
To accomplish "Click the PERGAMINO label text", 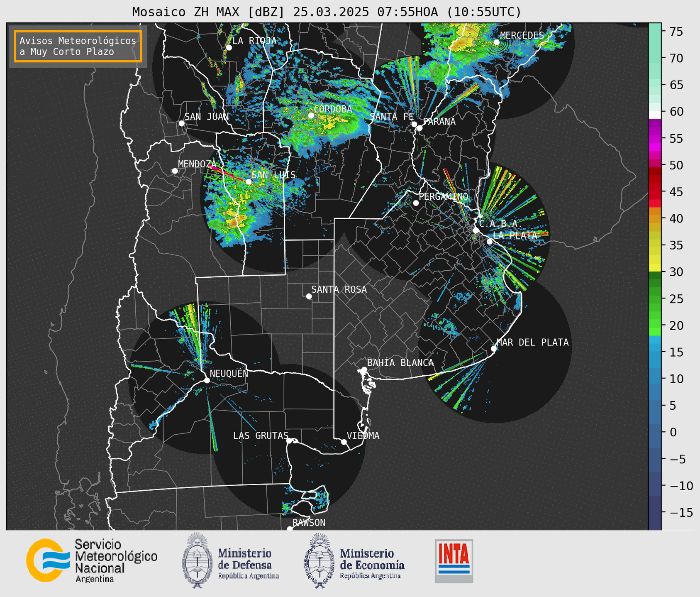I will point(443,196).
